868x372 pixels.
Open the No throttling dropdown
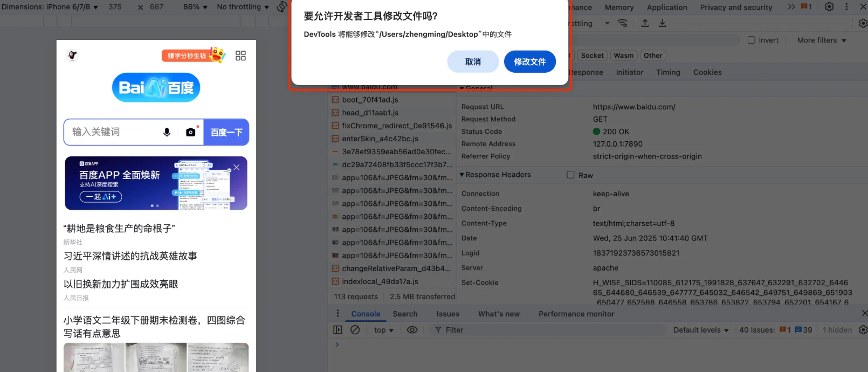click(243, 7)
